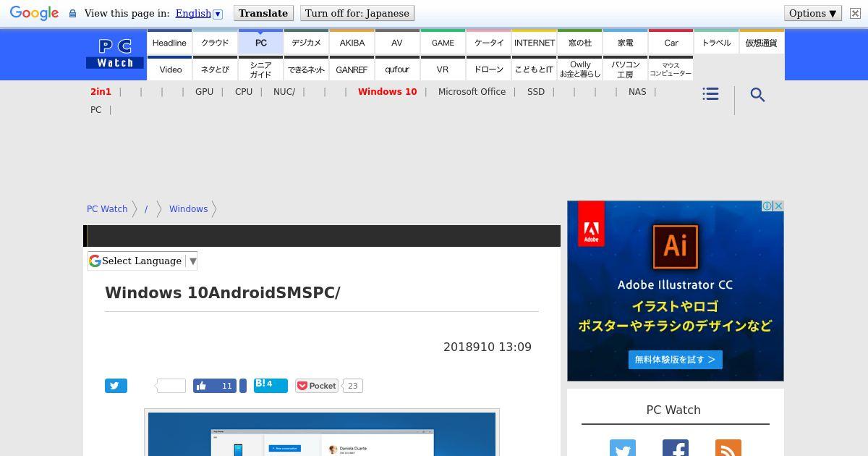868x456 pixels.
Task: Share the article via the Twitter button
Action: tap(116, 386)
